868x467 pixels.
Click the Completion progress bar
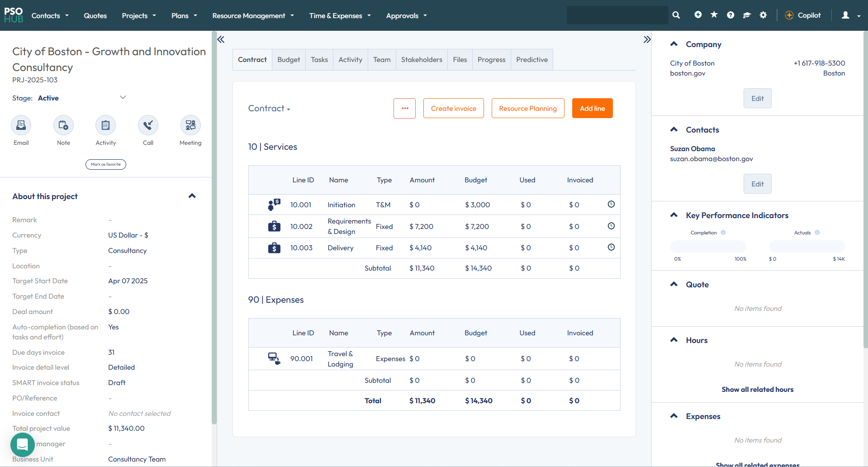click(708, 247)
